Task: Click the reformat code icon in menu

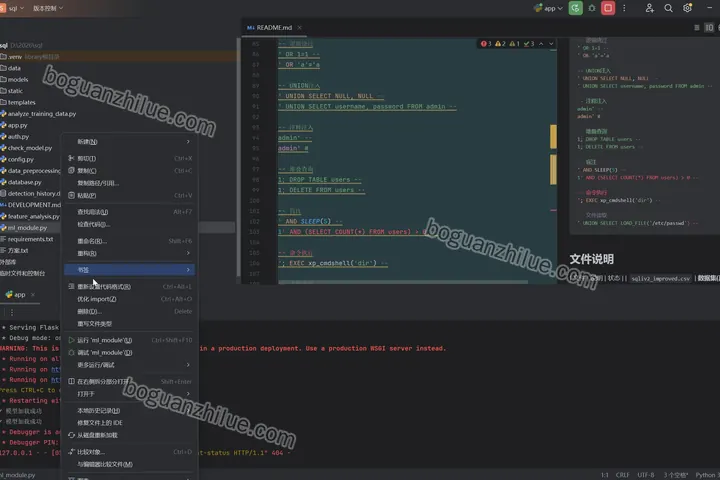Action: tap(71, 286)
